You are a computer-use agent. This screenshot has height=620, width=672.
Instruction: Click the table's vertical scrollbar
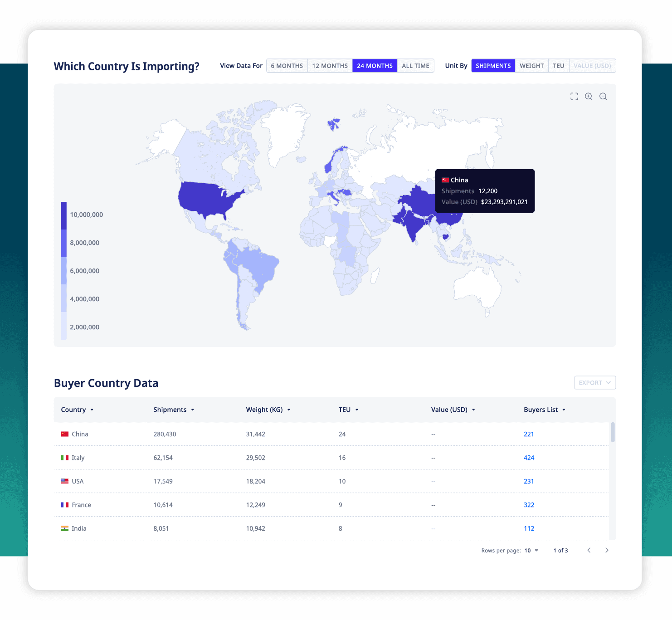click(613, 432)
